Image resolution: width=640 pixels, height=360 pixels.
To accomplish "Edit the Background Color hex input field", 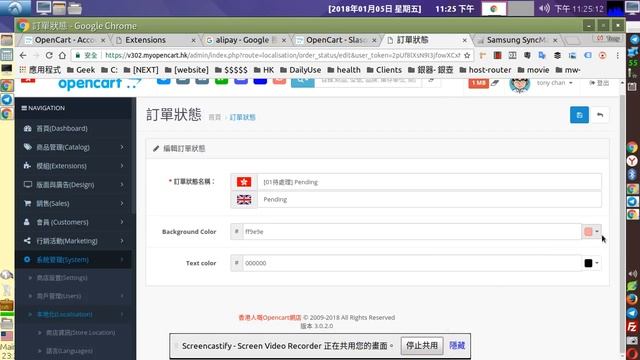I will [412, 231].
